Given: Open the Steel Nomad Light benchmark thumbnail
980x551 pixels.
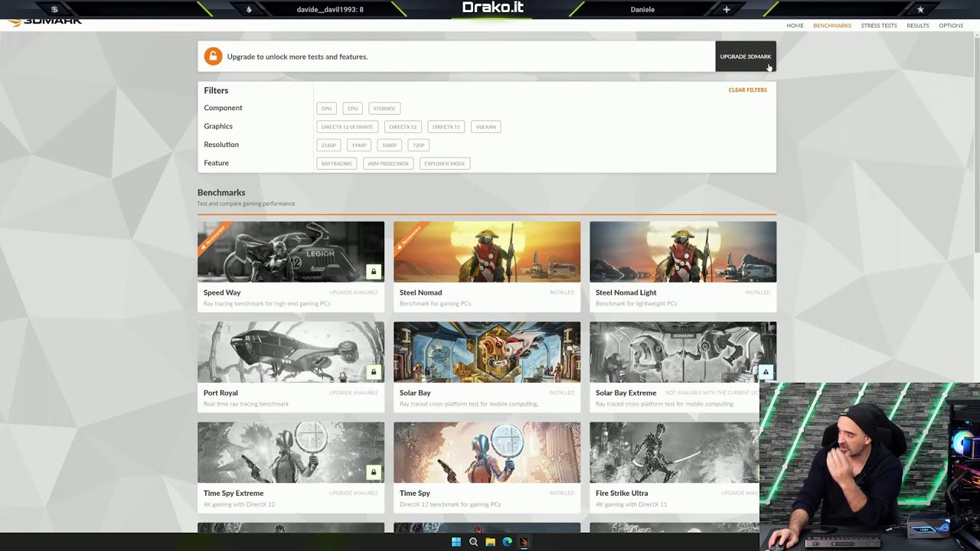Looking at the screenshot, I should click(x=683, y=252).
